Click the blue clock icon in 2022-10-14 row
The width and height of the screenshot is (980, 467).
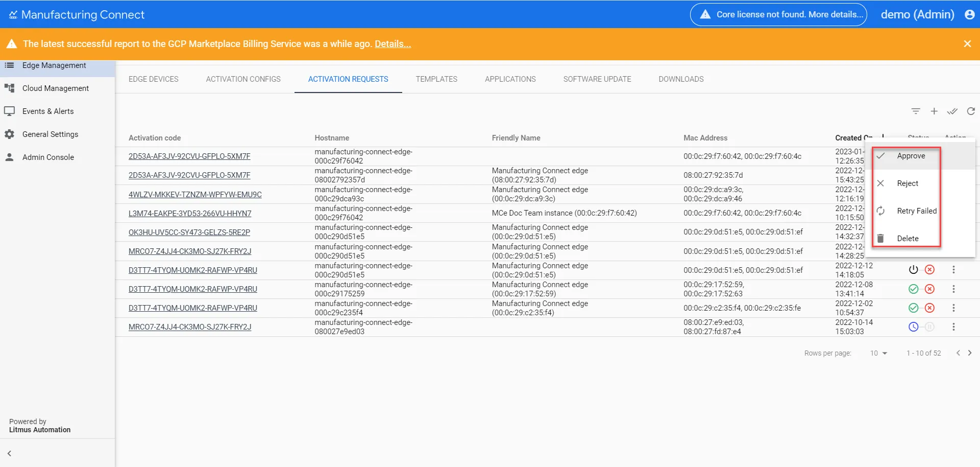914,327
